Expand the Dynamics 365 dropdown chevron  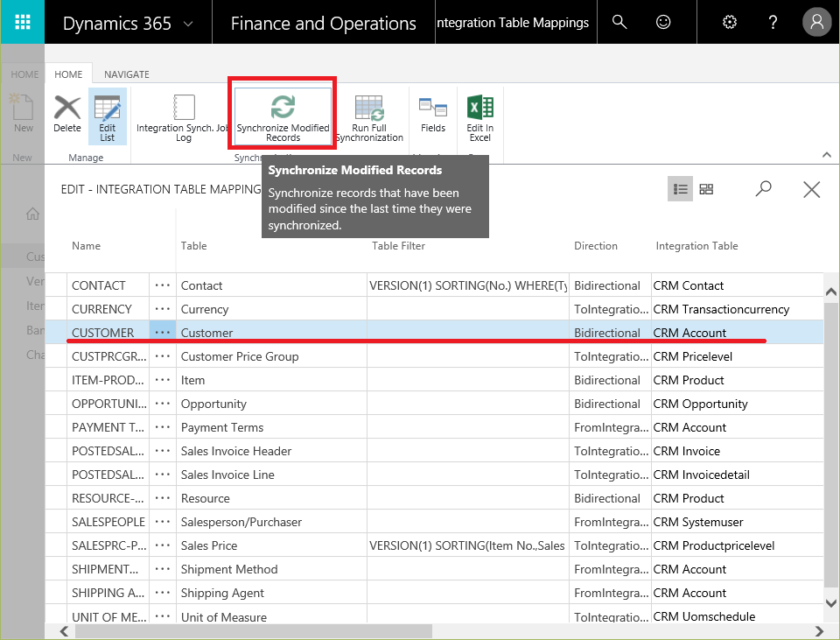pos(188,24)
